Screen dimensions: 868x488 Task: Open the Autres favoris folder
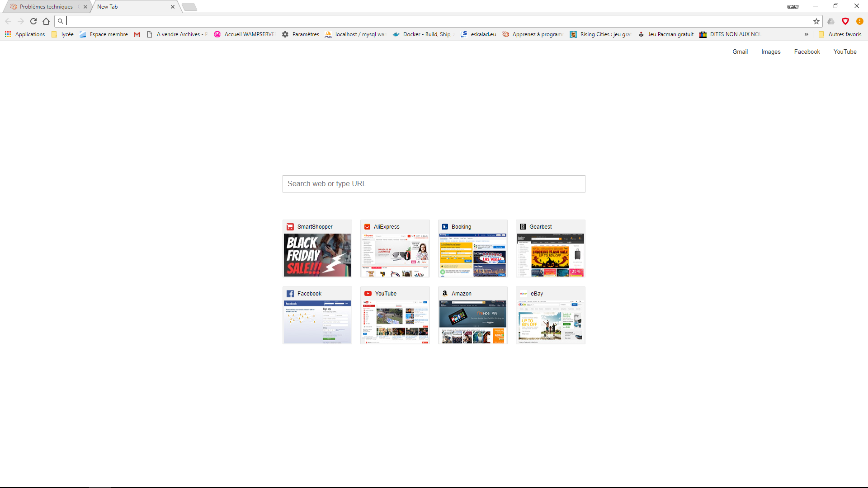pyautogui.click(x=840, y=34)
